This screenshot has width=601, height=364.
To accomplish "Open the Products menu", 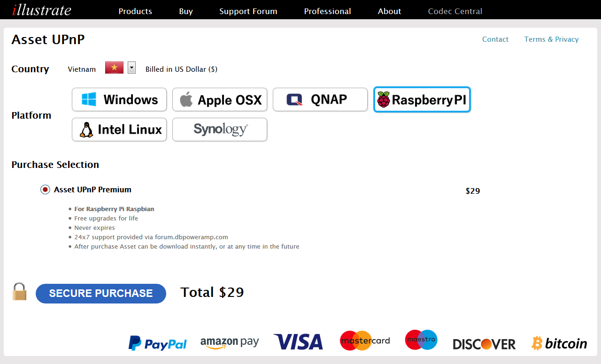I will 135,11.
